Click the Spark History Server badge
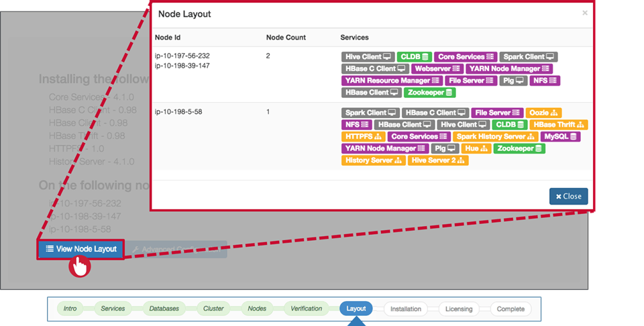This screenshot has height=326, width=644. click(x=495, y=136)
